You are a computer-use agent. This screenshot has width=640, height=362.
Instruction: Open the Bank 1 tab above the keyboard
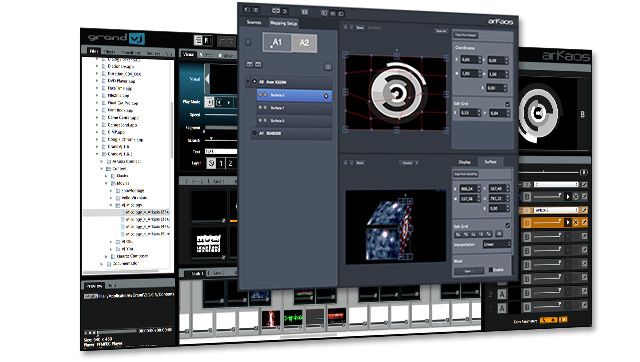[197, 273]
